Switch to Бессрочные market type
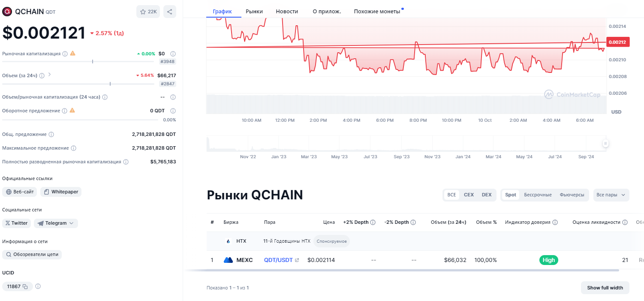 click(538, 195)
